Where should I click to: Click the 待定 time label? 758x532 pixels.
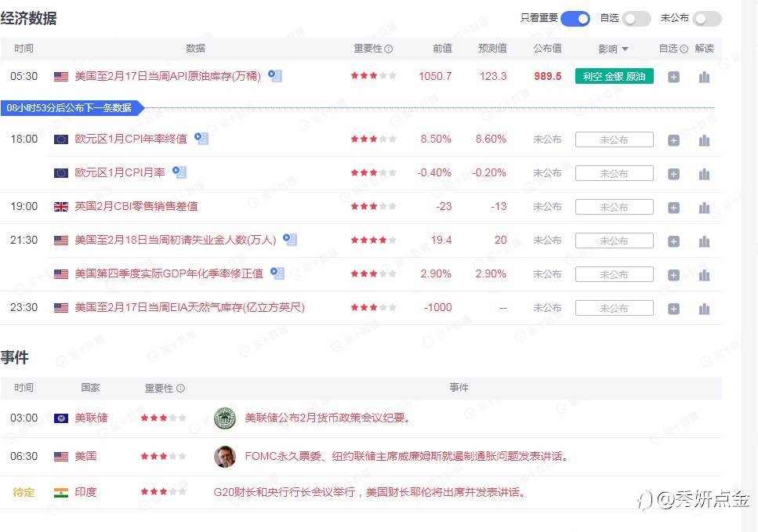24,492
